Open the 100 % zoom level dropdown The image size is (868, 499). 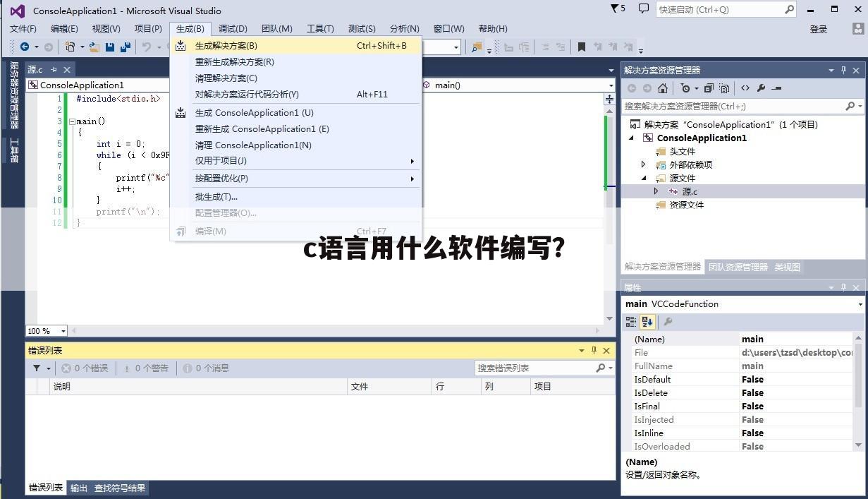click(x=63, y=331)
